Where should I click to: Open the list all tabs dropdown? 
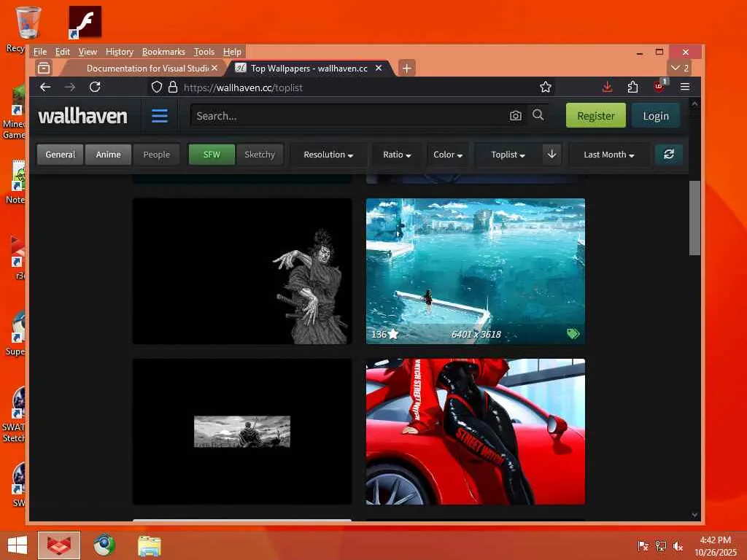679,68
